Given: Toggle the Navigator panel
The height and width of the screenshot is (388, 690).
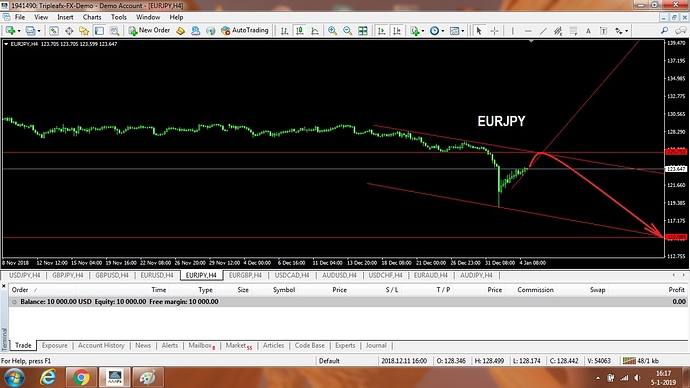Looking at the screenshot, I should pyautogui.click(x=84, y=31).
